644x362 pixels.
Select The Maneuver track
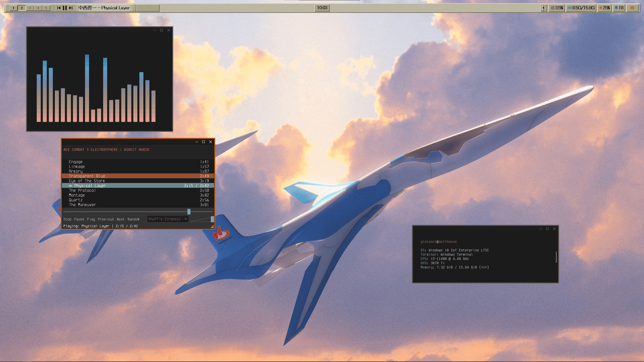click(138, 205)
